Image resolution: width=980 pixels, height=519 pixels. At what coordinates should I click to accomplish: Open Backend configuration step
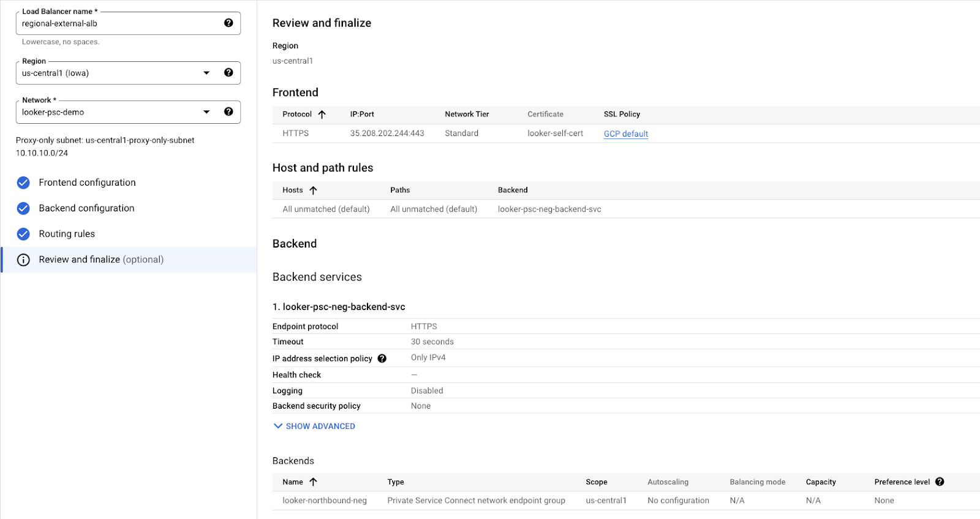(x=86, y=208)
